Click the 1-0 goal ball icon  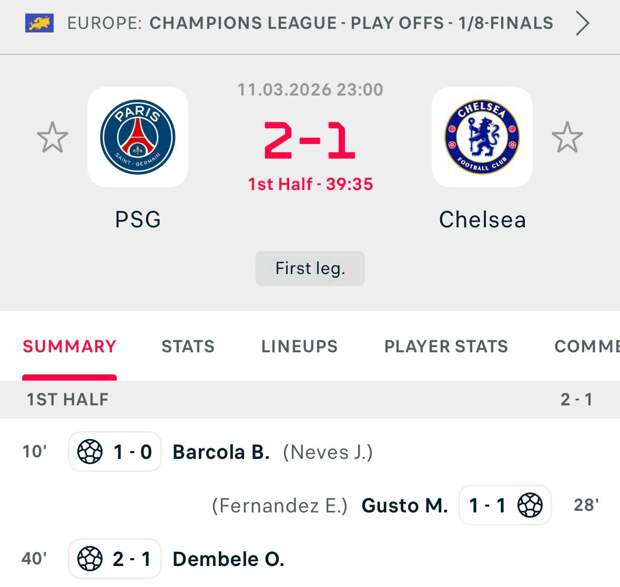(90, 452)
